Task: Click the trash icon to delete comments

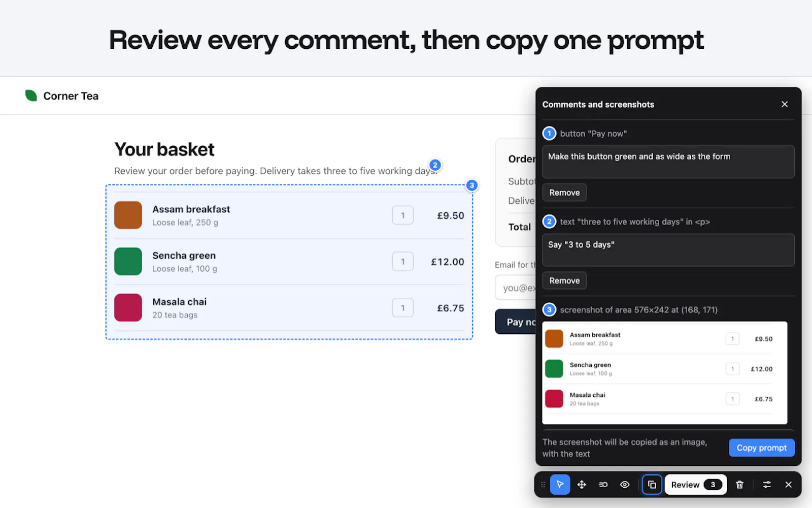Action: pos(739,485)
